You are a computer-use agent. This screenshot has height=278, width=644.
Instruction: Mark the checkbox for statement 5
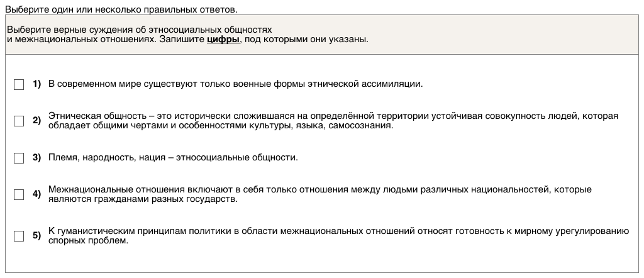(x=19, y=236)
